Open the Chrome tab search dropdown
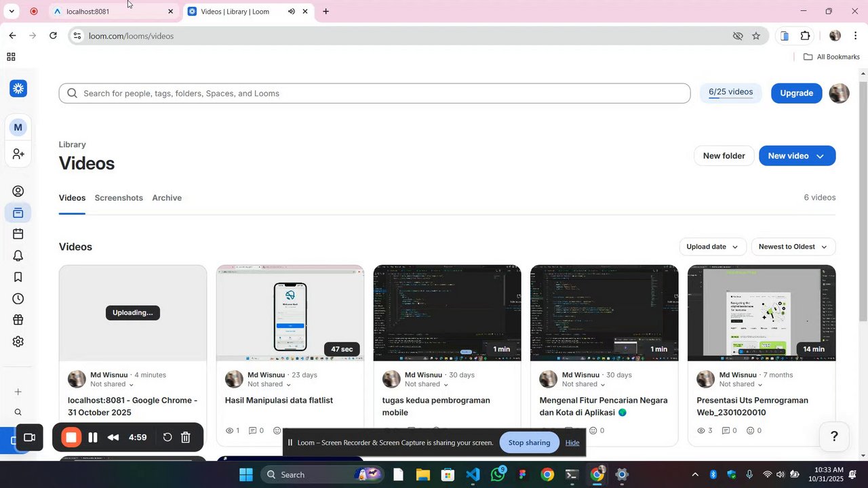Image resolution: width=868 pixels, height=488 pixels. click(12, 12)
